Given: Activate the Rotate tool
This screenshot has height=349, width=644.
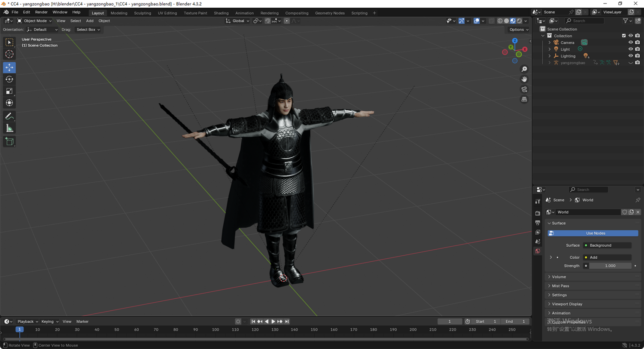Looking at the screenshot, I should (9, 80).
